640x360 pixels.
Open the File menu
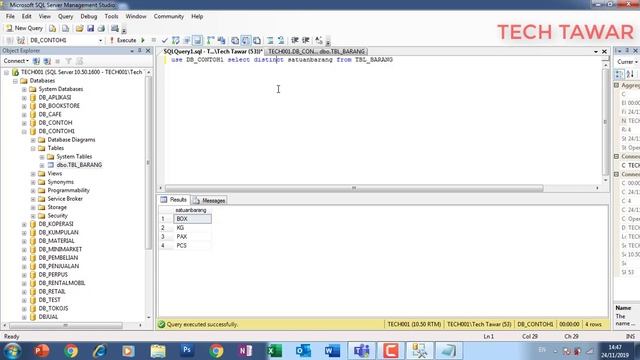click(x=10, y=16)
